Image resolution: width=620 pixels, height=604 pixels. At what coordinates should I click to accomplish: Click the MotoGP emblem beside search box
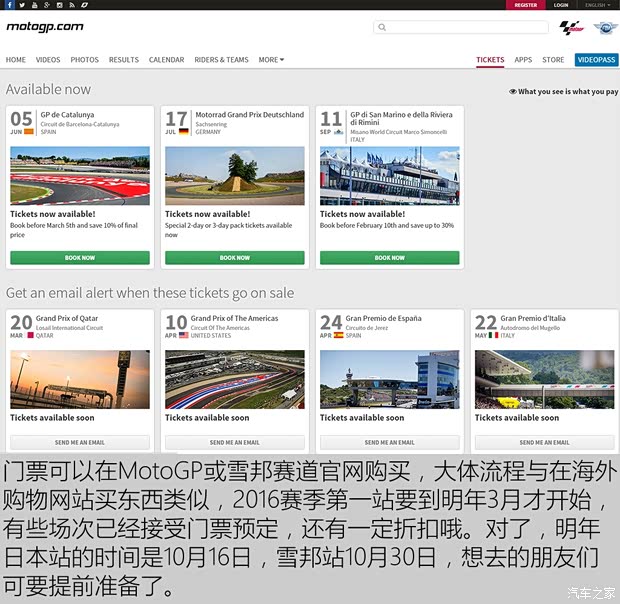(570, 28)
